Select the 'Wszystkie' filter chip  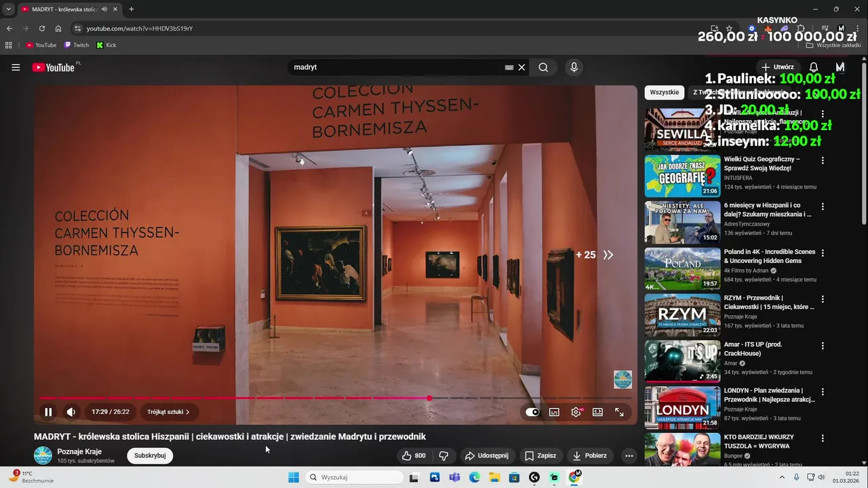(664, 92)
